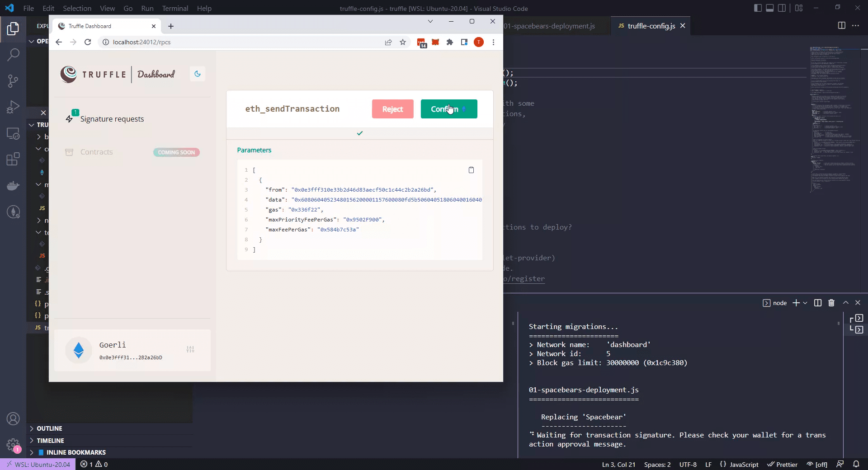Open the errors and warnings status item
This screenshot has width=868, height=470.
(94, 464)
